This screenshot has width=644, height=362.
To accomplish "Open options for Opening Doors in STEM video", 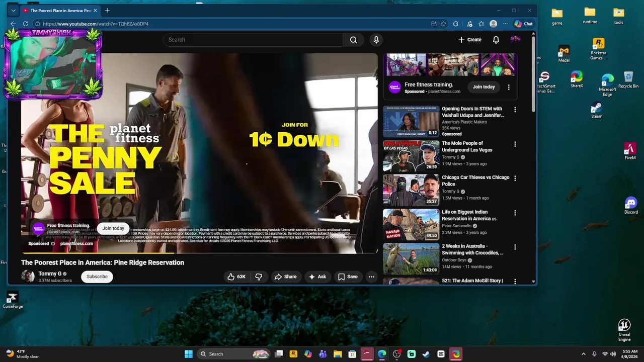I will (x=515, y=110).
